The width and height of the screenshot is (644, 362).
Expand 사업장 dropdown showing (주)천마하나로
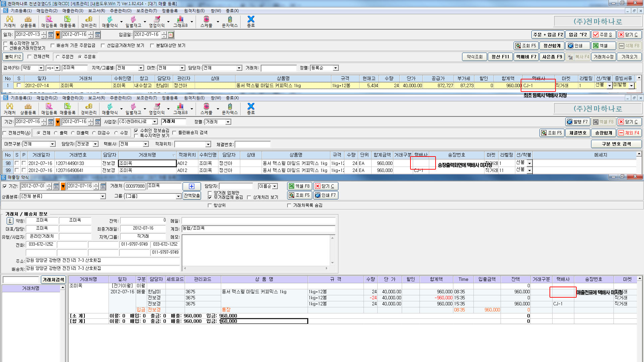pyautogui.click(x=138, y=122)
